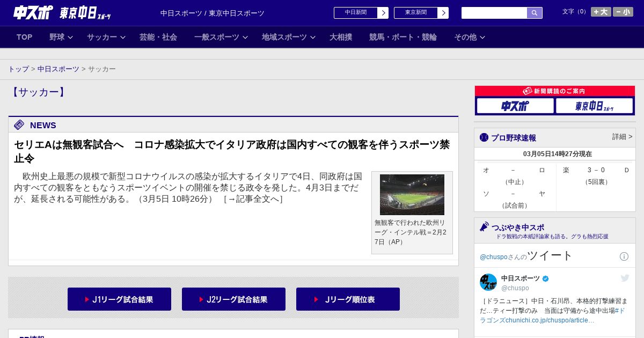The image size is (644, 338).
Task: Click the Twitter bird icon on tweet
Action: tap(625, 278)
